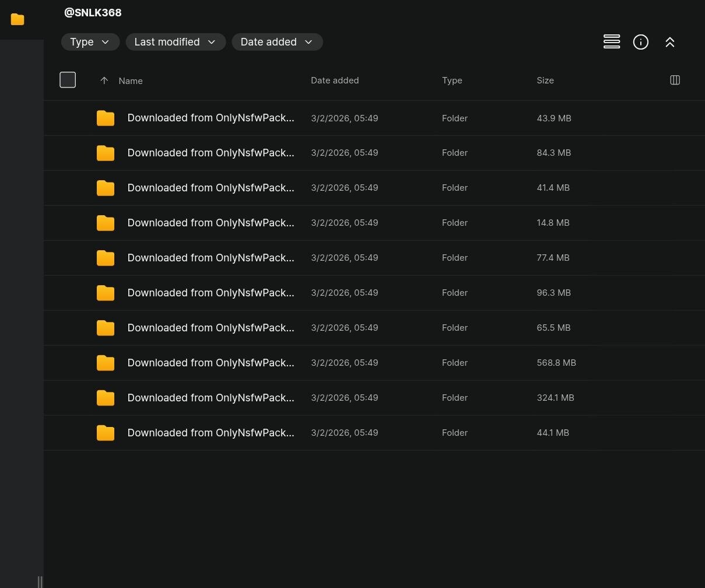Click the @SNLK368 breadcrumb title

93,13
